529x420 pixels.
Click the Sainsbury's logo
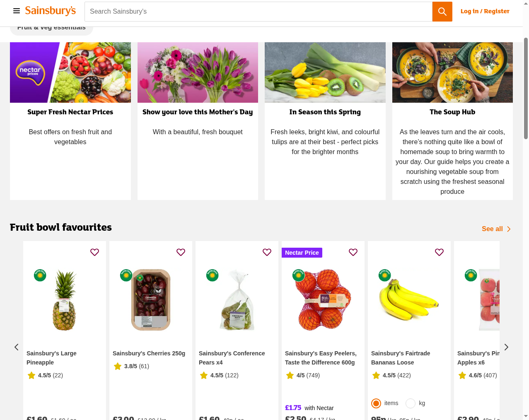tap(50, 11)
